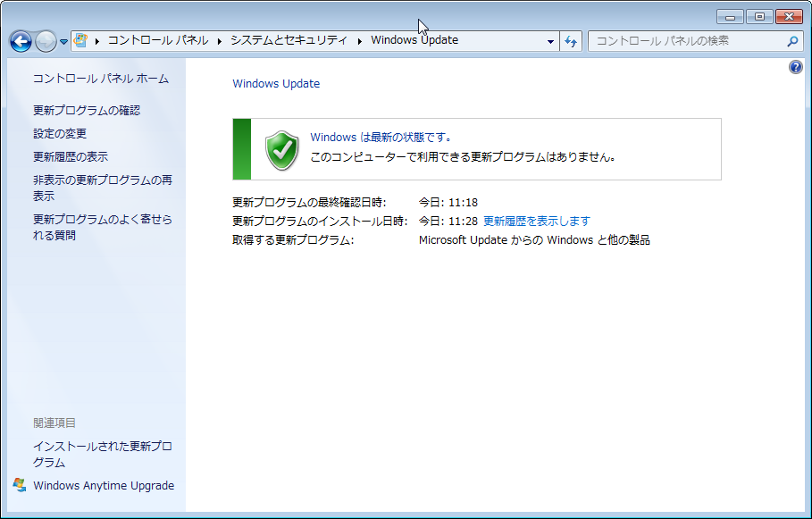
Task: Click the 更新プログラムの最終確認日時 今日: 11:18 value
Action: 448,203
